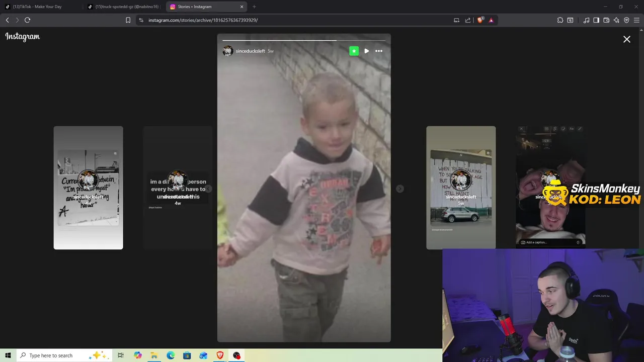Go to the previous story with the left arrow
Screen dimensions: 644x362
click(208, 189)
